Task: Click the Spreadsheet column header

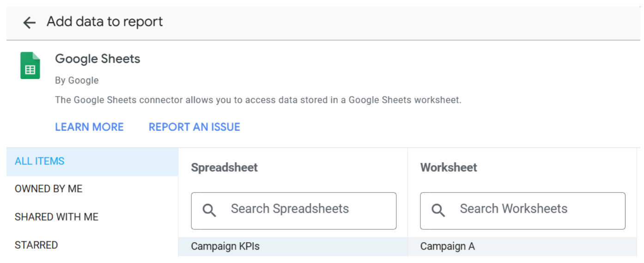Action: [225, 167]
